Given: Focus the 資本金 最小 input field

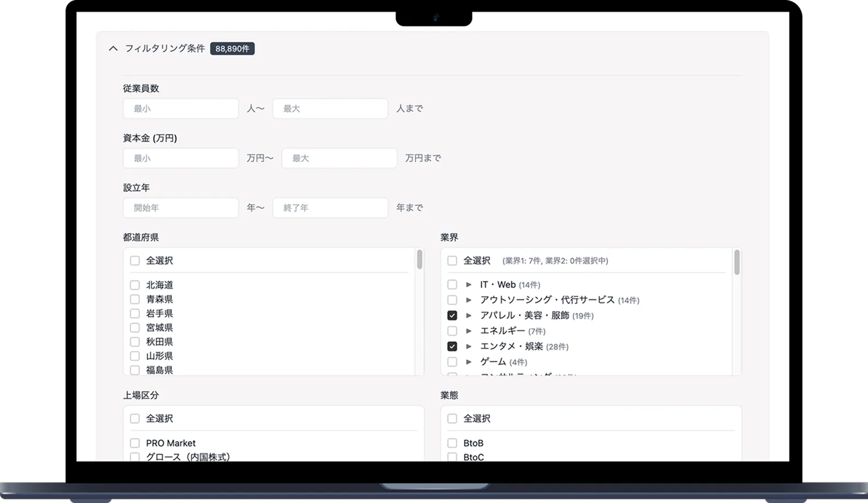Looking at the screenshot, I should 181,158.
